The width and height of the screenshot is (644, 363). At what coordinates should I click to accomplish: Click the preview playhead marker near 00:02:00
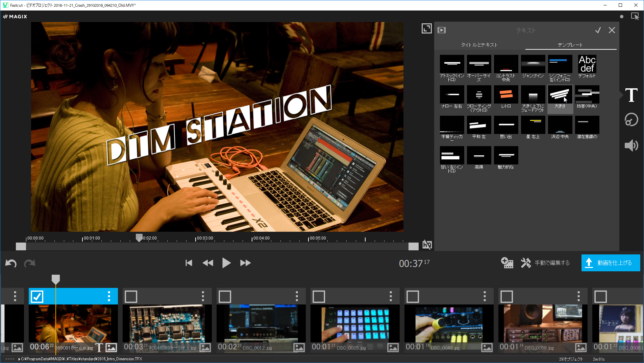[x=139, y=237]
